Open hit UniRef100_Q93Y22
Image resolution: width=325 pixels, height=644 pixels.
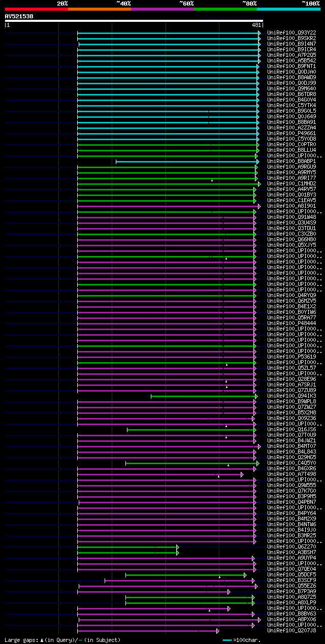(x=291, y=33)
